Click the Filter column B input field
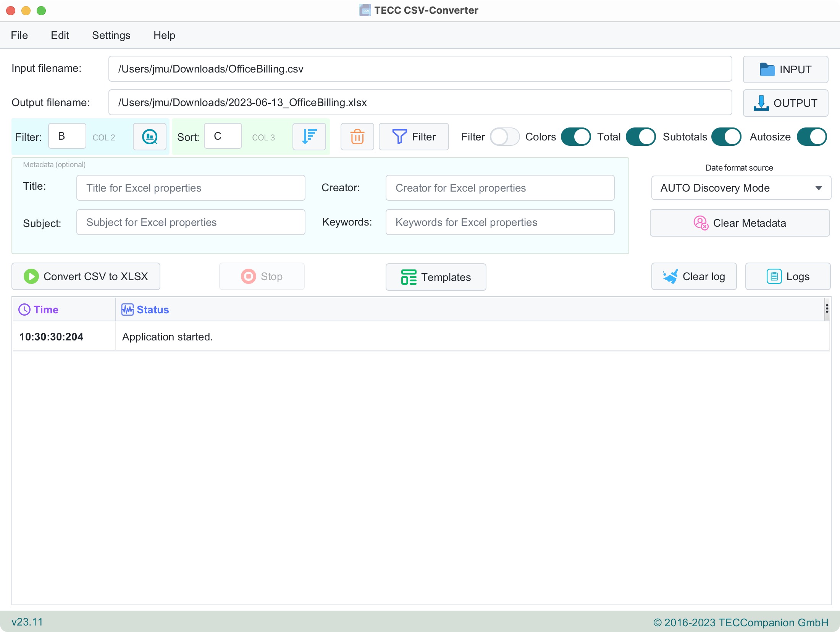This screenshot has height=632, width=840. pos(67,136)
